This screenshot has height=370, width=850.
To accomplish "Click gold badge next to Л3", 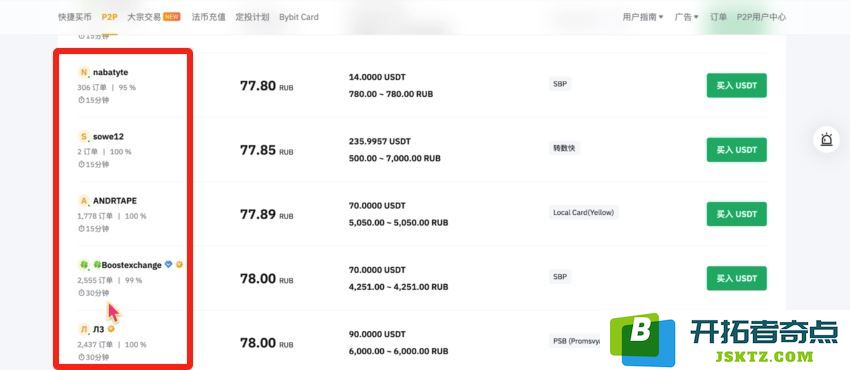I will point(111,329).
